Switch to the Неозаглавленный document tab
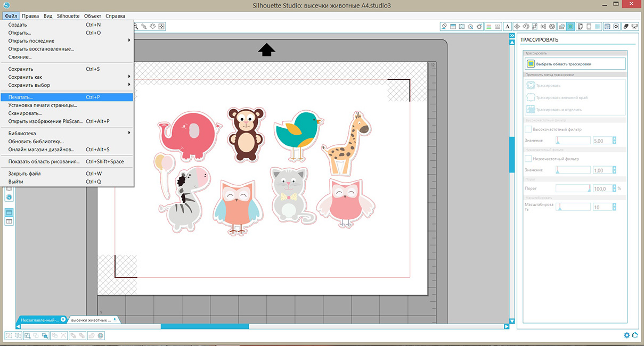Viewport: 644px width, 346px height. 39,319
